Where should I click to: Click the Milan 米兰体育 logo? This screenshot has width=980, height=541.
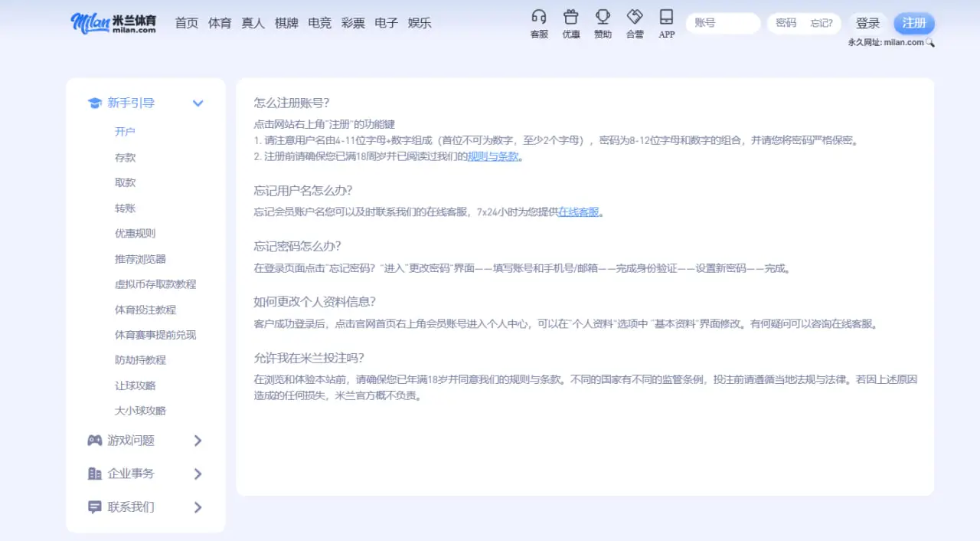(113, 23)
